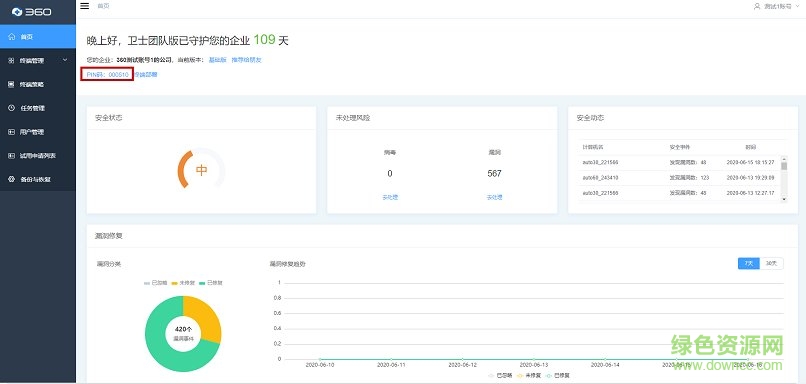Click the auto68_243410 row
The width and height of the screenshot is (806, 384).
(x=679, y=177)
